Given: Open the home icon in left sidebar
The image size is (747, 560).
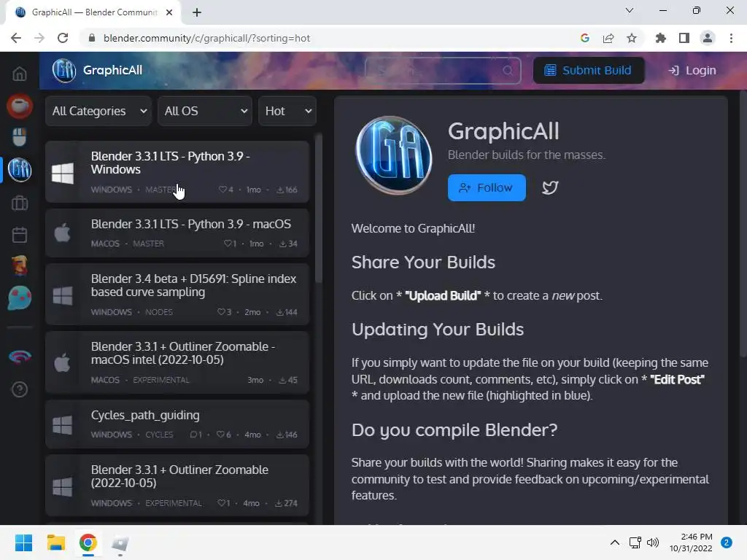Looking at the screenshot, I should pyautogui.click(x=20, y=74).
